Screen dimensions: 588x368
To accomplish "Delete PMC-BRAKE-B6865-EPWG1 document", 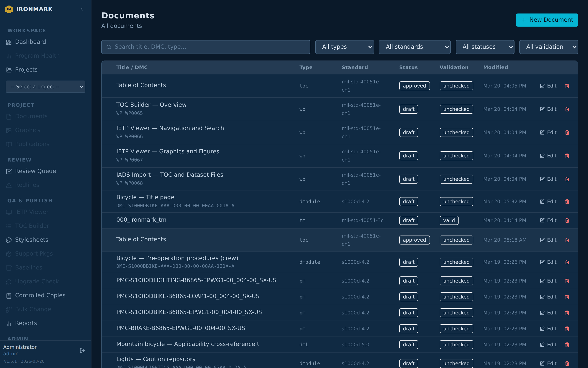I will [567, 329].
